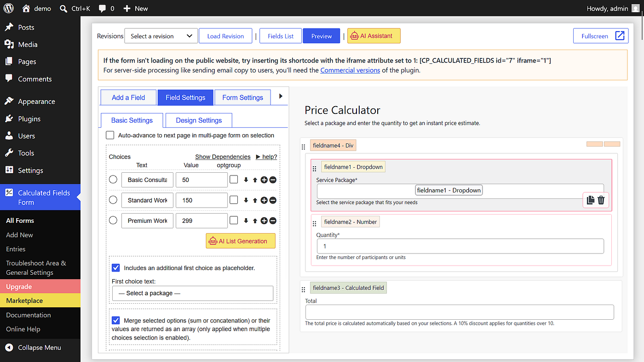Open the comments bubble in admin bar
Viewport: 644px width, 362px height.
[102, 9]
